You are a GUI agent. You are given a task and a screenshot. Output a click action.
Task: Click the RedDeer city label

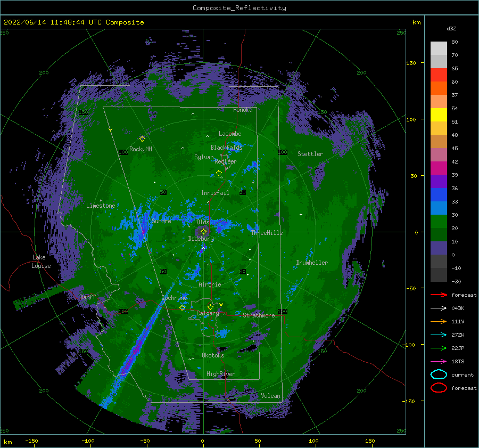click(226, 161)
